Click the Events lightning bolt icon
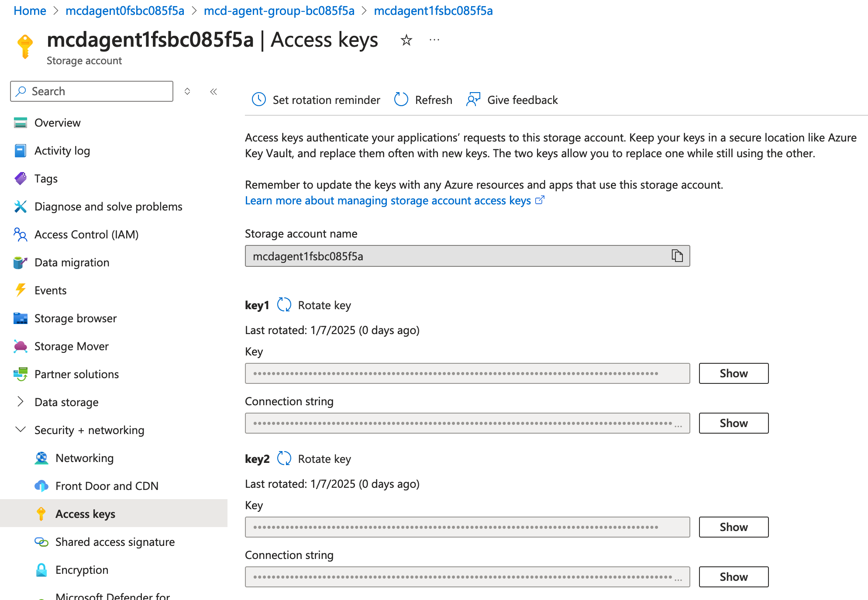Viewport: 868px width, 600px height. (21, 290)
